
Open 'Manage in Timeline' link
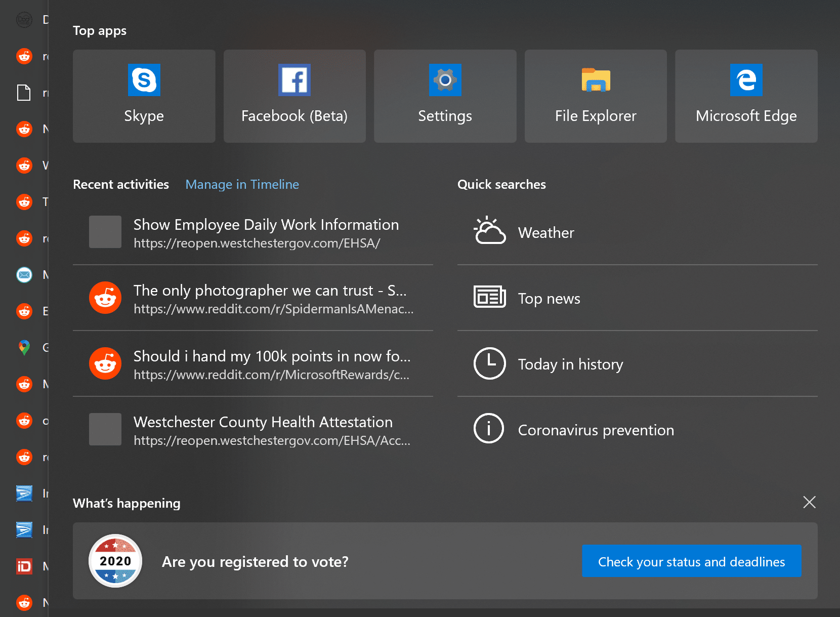point(242,184)
